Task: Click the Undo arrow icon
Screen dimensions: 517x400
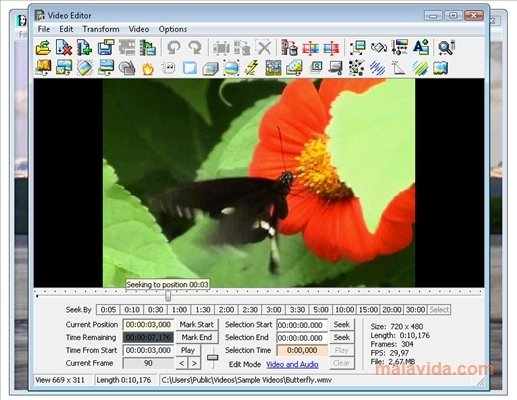Action: click(174, 48)
